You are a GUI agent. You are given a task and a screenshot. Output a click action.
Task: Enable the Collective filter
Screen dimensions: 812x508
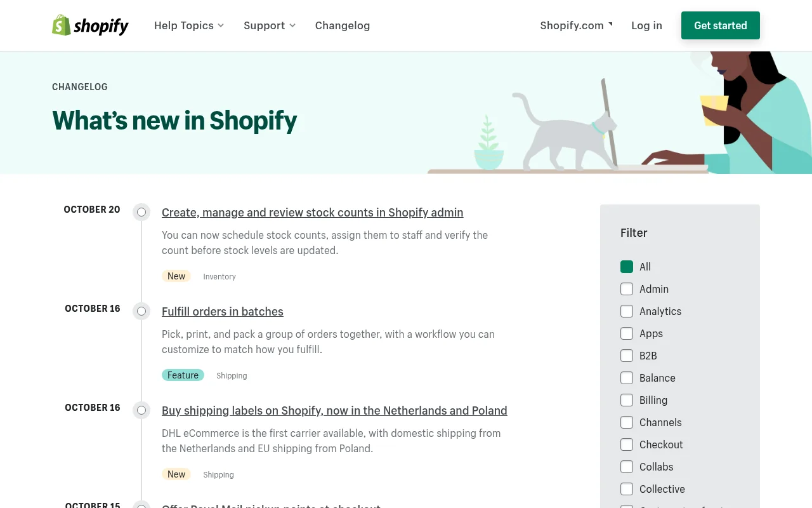tap(627, 489)
